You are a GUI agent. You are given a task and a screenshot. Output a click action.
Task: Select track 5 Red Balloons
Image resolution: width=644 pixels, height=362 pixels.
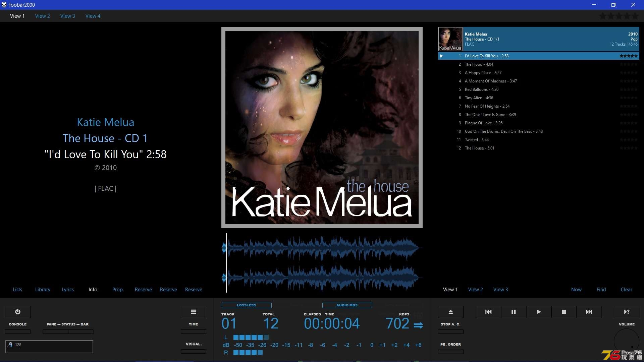(x=539, y=89)
